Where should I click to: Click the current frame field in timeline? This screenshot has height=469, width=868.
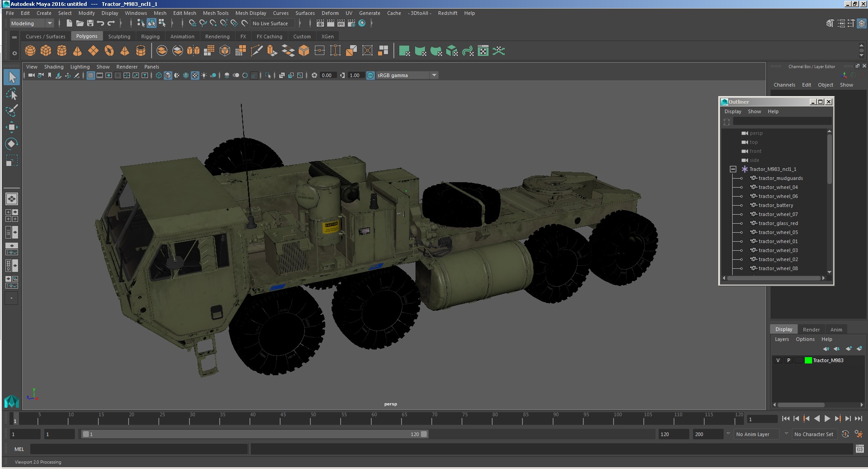[x=762, y=419]
